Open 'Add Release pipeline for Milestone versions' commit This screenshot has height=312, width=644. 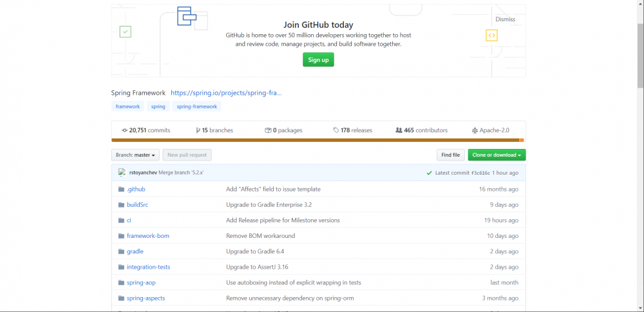point(283,220)
